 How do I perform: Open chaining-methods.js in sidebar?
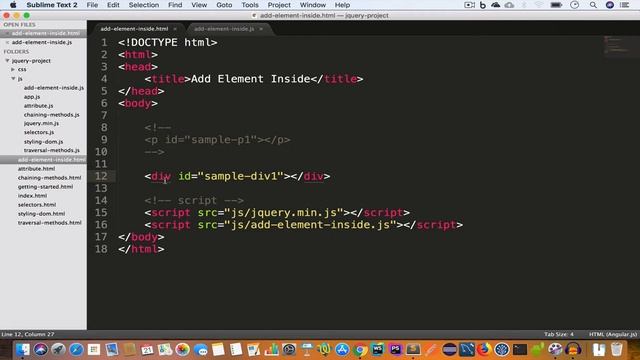[x=51, y=115]
